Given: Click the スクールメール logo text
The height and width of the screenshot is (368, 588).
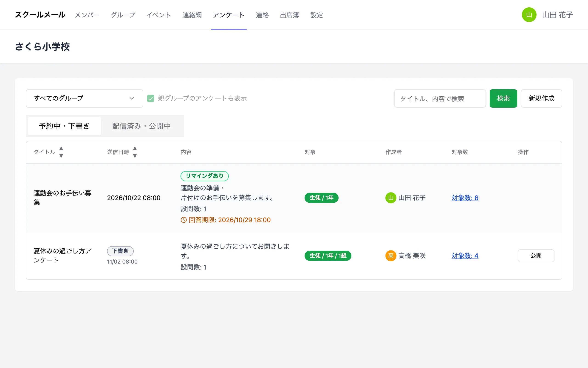Looking at the screenshot, I should tap(40, 15).
